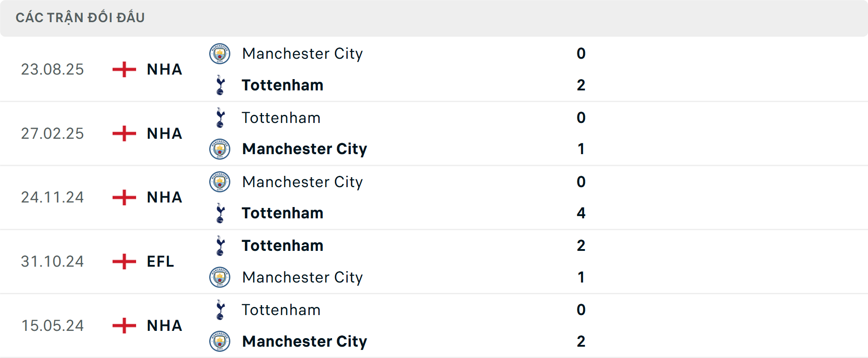This screenshot has width=868, height=358.
Task: Select the Tottenham logo in the top match row
Action: coord(220,85)
